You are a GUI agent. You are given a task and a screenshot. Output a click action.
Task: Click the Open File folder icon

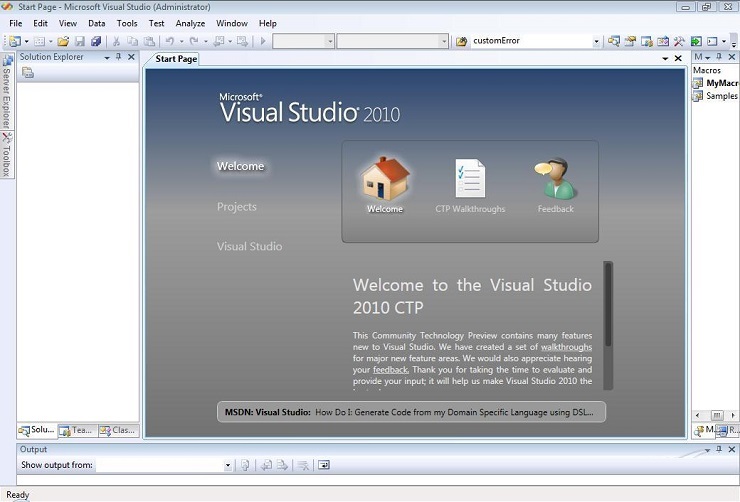(x=63, y=42)
